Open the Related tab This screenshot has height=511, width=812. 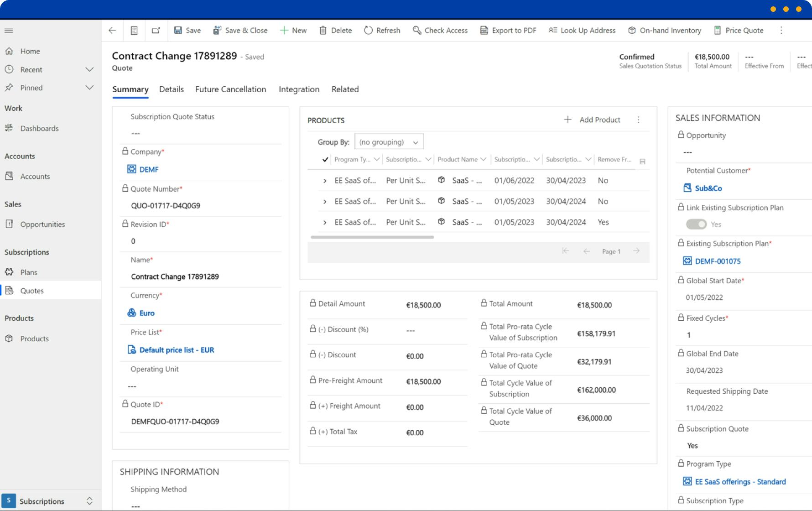345,89
